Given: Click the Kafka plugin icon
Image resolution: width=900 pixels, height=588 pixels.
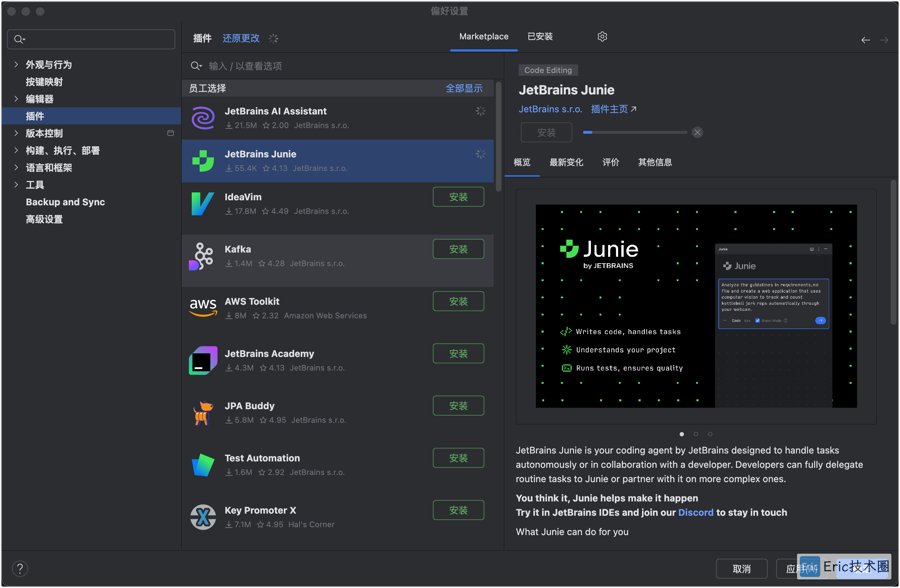Looking at the screenshot, I should pyautogui.click(x=201, y=256).
